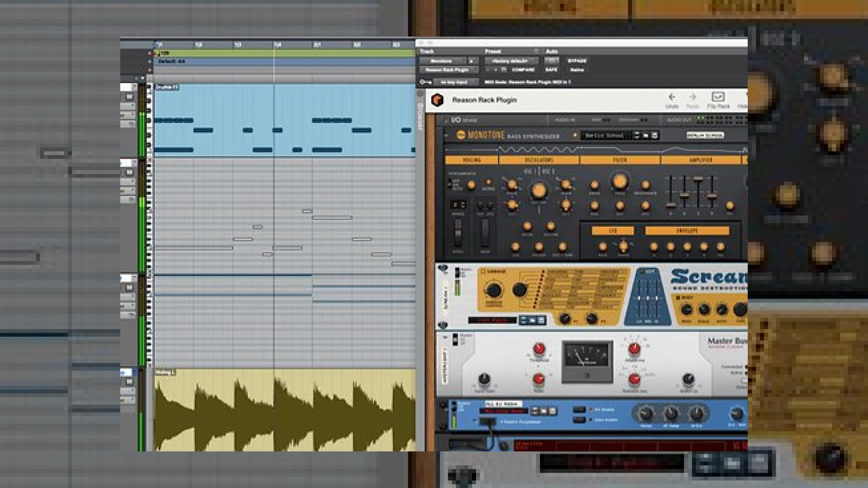Open the Scream patch browser folder icon
868x488 pixels.
coord(533,320)
